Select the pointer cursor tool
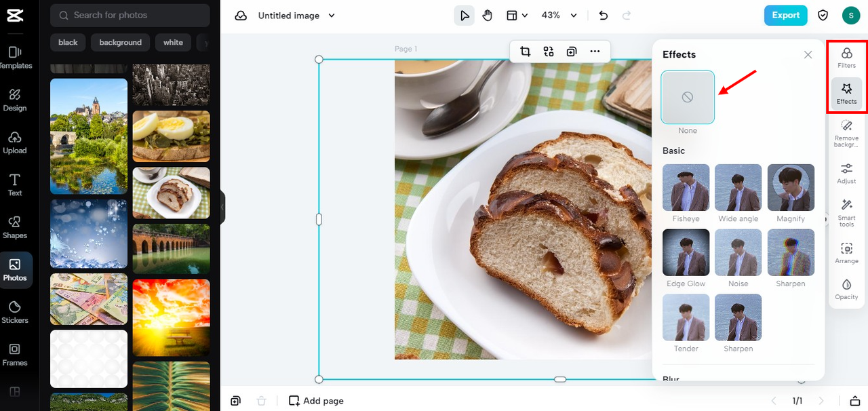 [464, 16]
